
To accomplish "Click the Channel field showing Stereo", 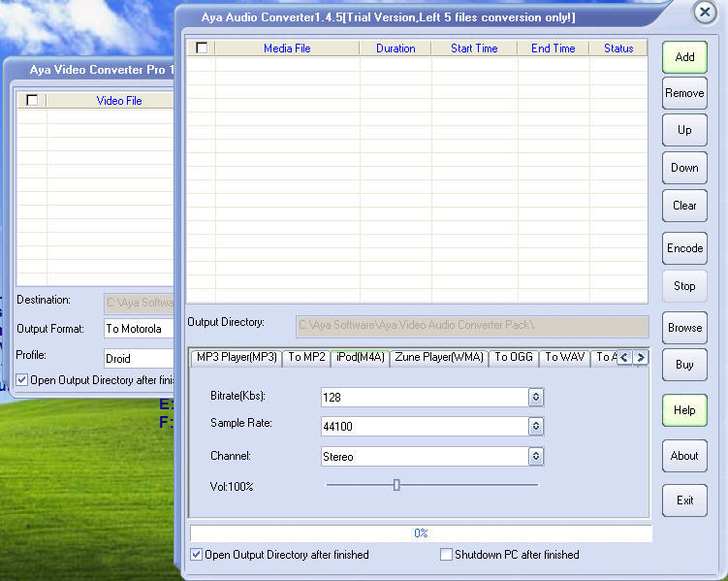I will click(x=425, y=457).
